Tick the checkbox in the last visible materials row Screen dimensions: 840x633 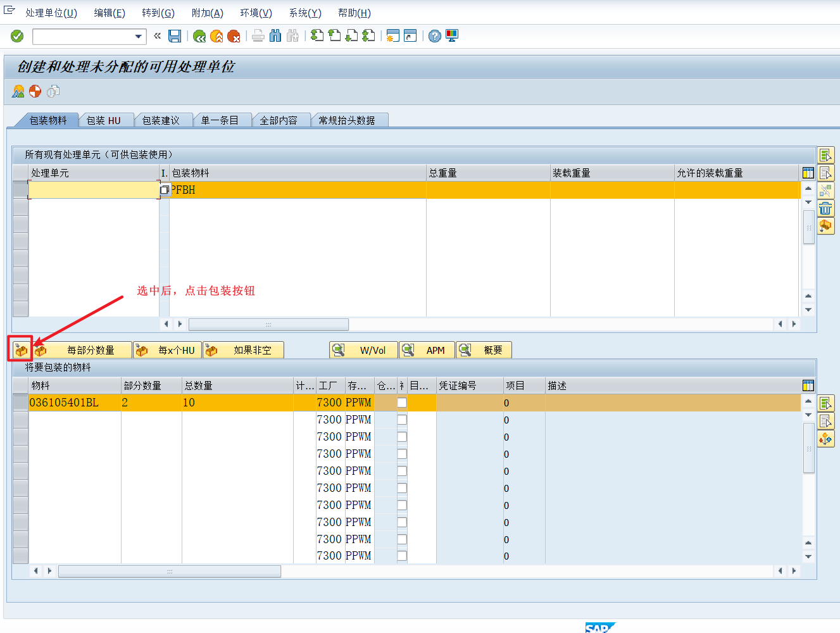[x=402, y=556]
